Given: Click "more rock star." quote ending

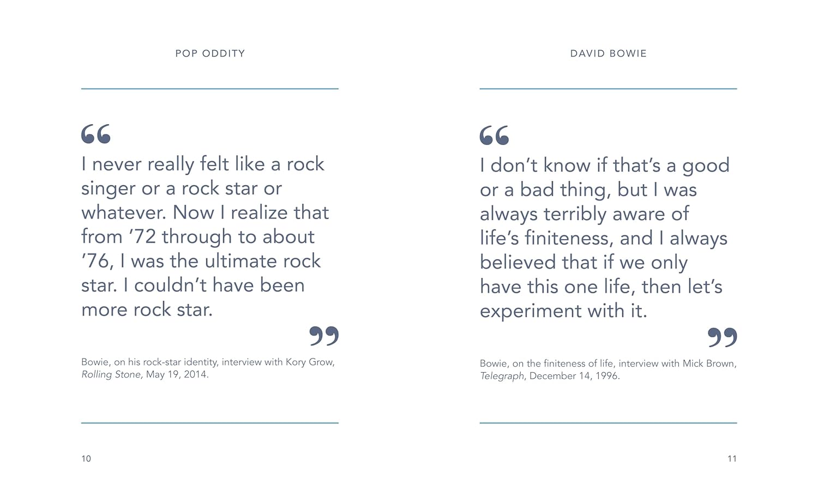Looking at the screenshot, I should point(147,309).
